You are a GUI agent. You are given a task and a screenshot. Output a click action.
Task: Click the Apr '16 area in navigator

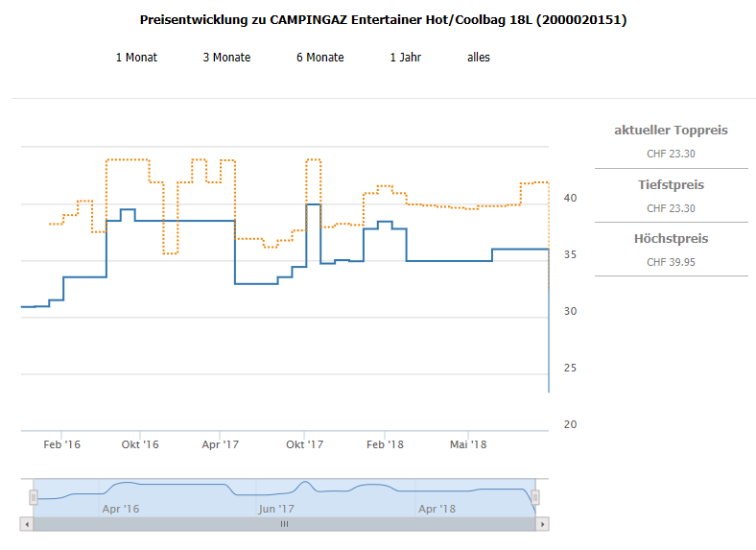(x=121, y=509)
